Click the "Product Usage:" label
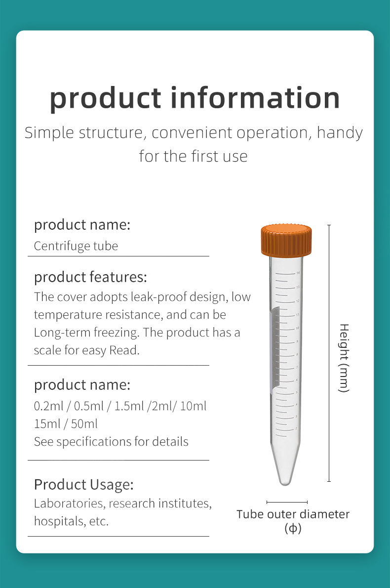 83,484
